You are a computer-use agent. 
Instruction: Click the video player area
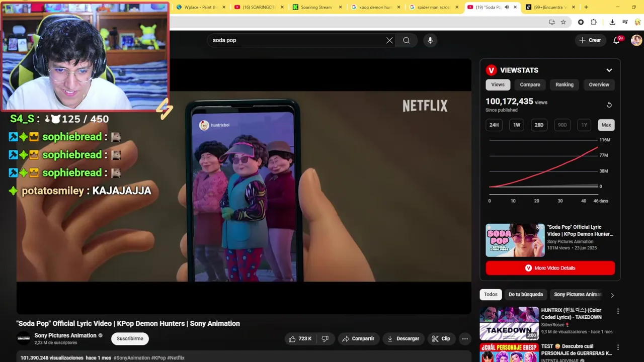pos(244,186)
